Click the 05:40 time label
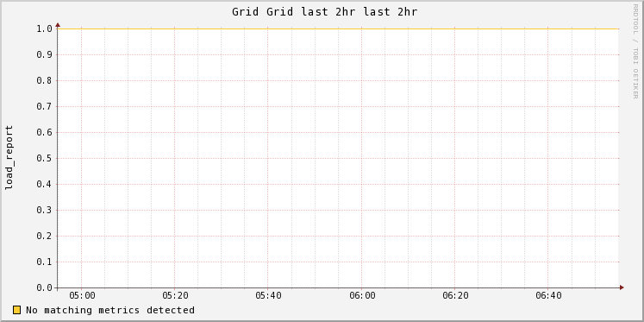 point(268,296)
